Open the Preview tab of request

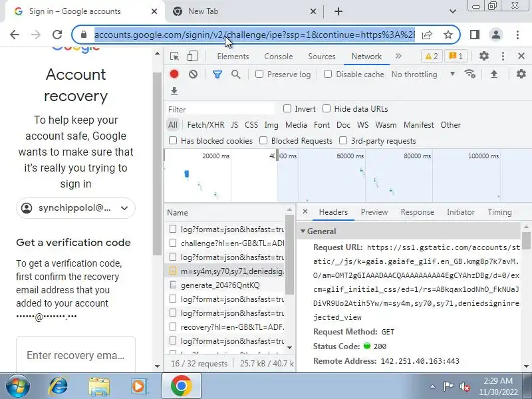[374, 212]
